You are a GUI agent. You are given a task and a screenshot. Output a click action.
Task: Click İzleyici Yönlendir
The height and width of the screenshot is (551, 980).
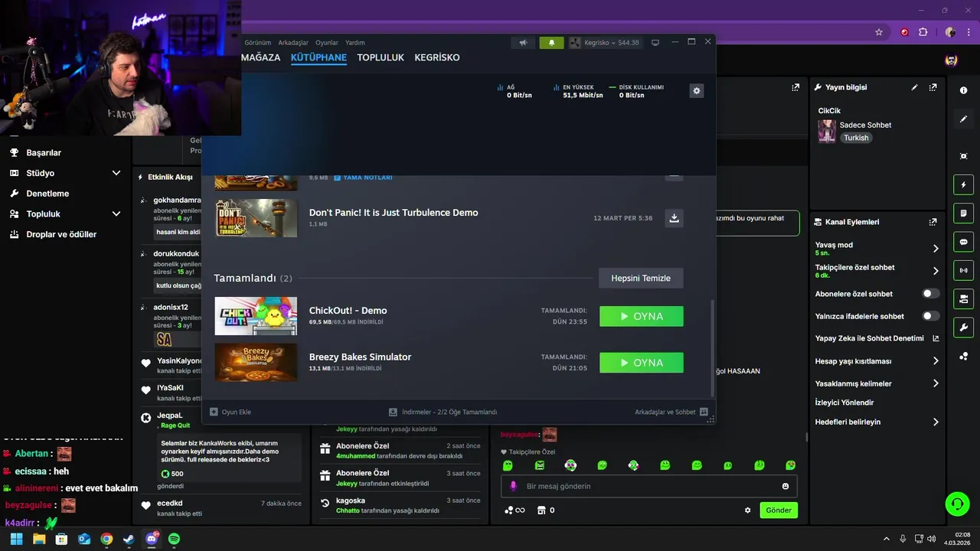tap(844, 403)
